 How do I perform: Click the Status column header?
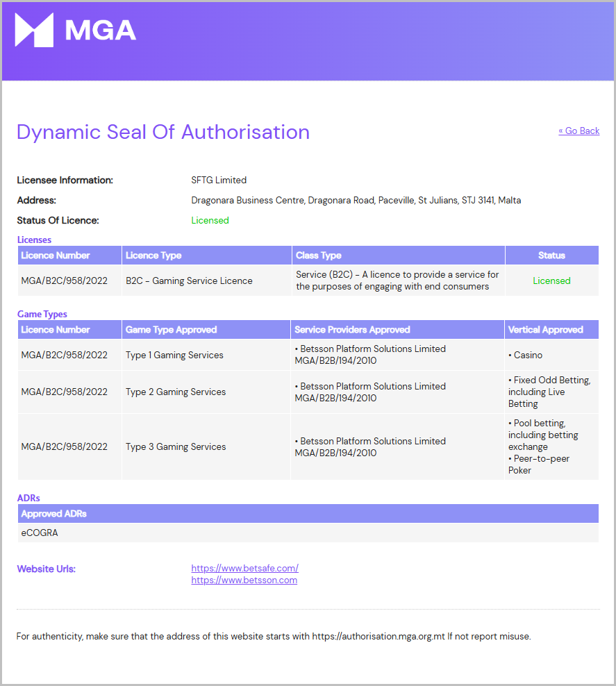tap(551, 256)
